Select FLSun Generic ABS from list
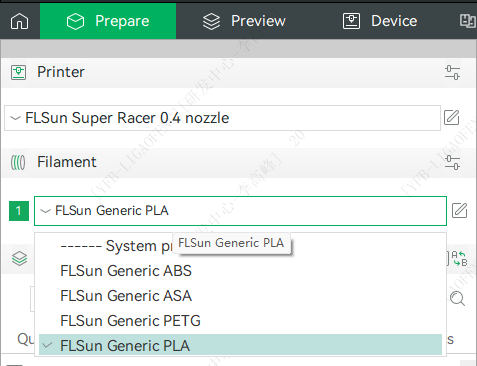This screenshot has width=477, height=366. point(240,271)
